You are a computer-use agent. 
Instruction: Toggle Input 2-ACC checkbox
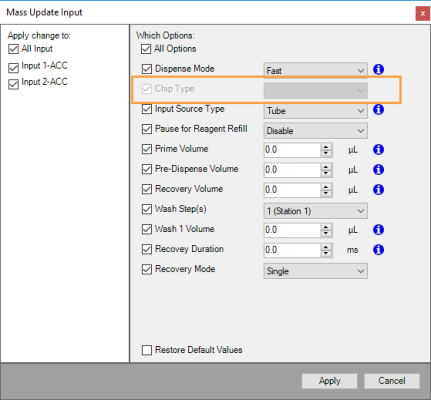coord(13,84)
